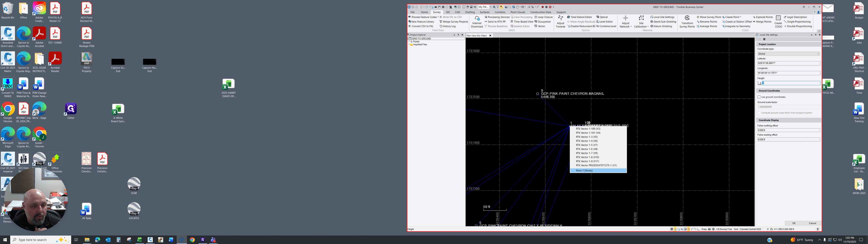
Task: Launch the Adjust Traverse tool
Action: click(x=560, y=21)
